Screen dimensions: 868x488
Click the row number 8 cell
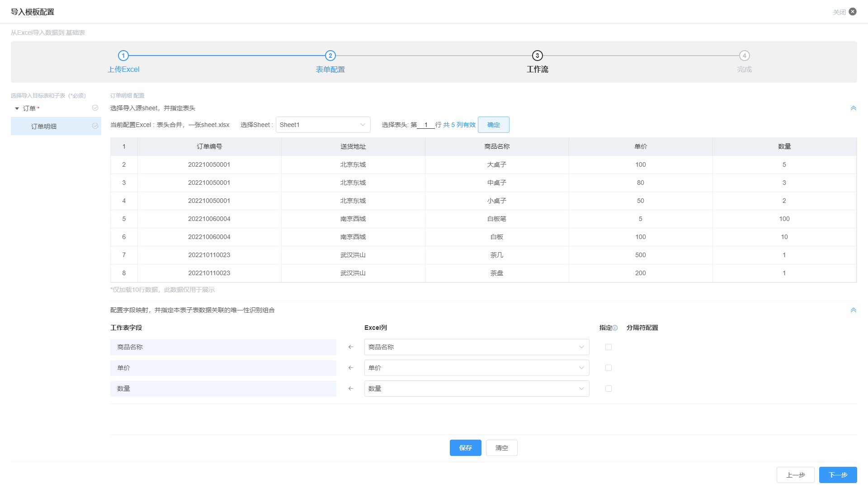tap(124, 273)
